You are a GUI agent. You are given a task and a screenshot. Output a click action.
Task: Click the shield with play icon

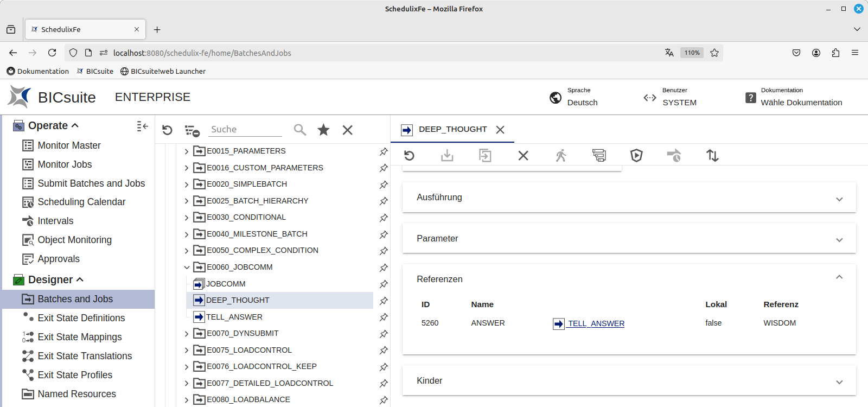636,156
